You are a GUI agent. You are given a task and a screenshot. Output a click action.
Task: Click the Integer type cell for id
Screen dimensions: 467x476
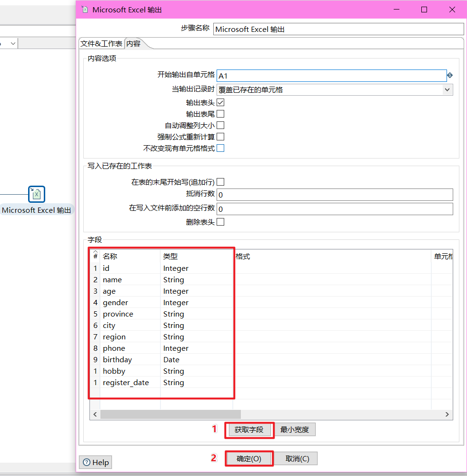click(x=197, y=268)
